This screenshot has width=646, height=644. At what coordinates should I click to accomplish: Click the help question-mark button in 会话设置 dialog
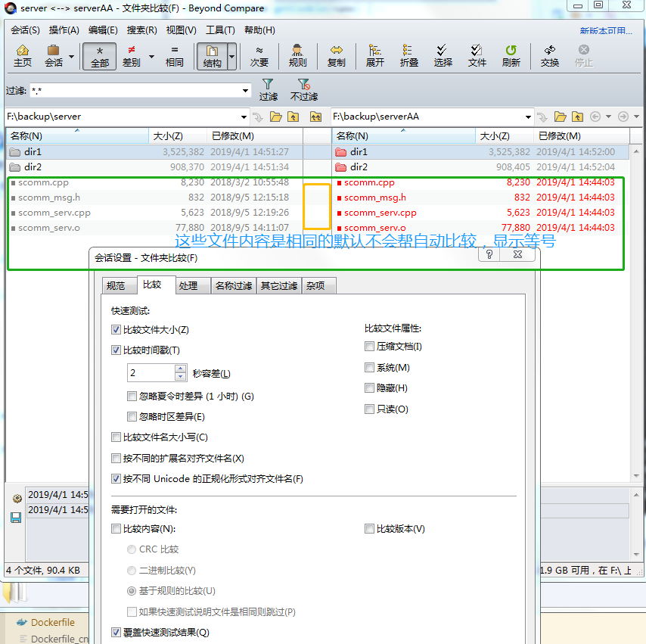point(489,254)
